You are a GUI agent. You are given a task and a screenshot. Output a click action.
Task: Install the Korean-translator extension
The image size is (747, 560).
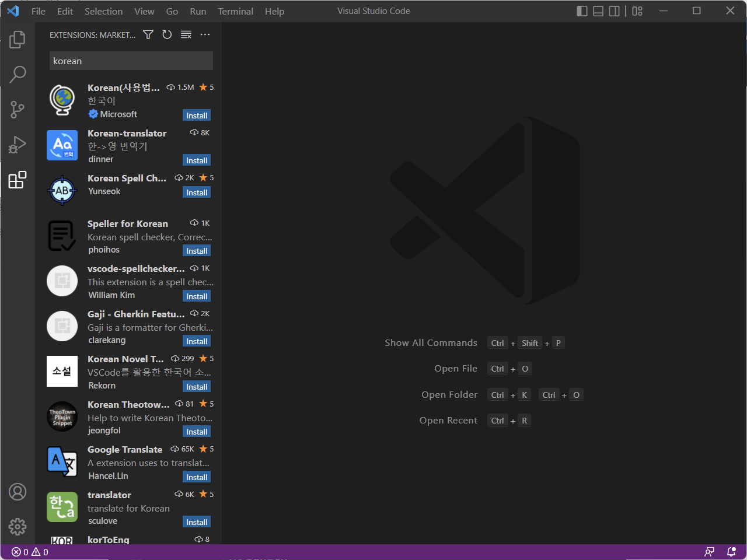point(197,160)
